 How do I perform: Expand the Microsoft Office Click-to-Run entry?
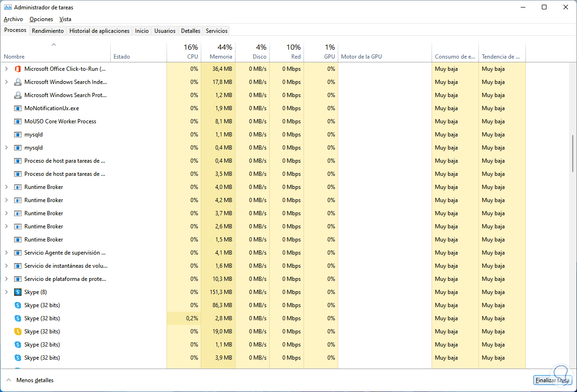click(x=6, y=69)
